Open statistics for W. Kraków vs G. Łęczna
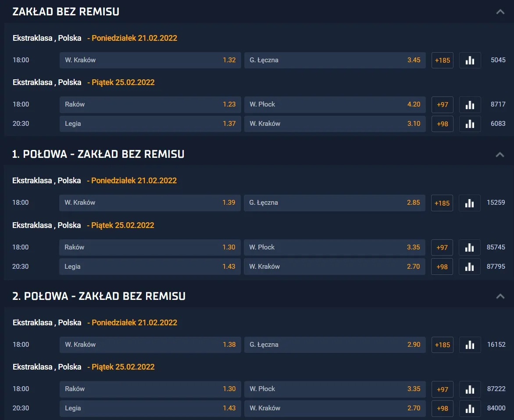514x420 pixels. (x=470, y=60)
